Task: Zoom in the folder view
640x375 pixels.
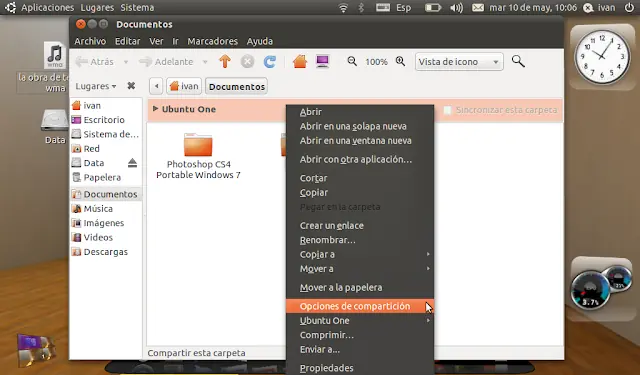Action: click(x=400, y=62)
